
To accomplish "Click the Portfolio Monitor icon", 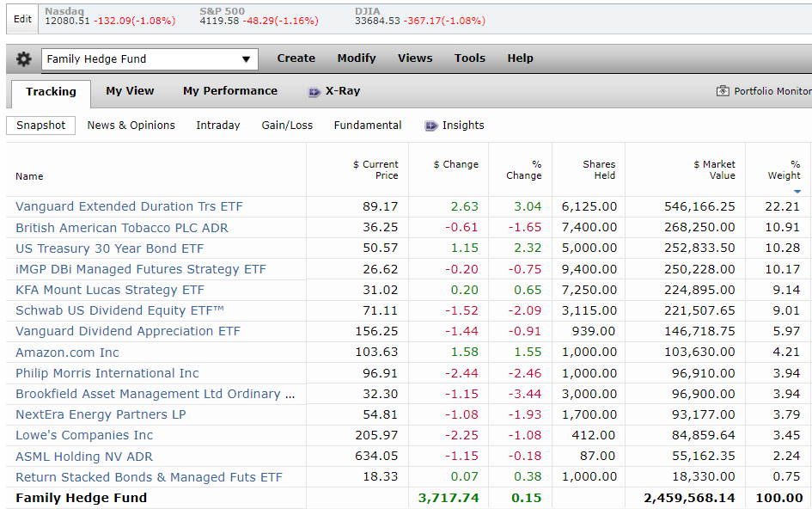I will coord(723,91).
